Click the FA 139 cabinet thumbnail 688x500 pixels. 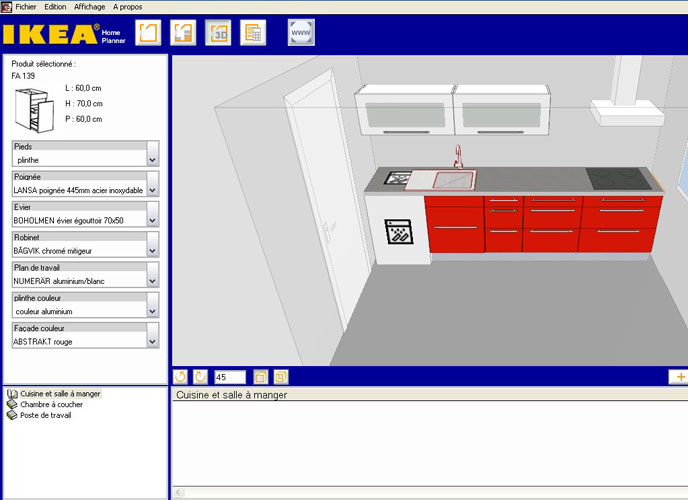pyautogui.click(x=34, y=110)
